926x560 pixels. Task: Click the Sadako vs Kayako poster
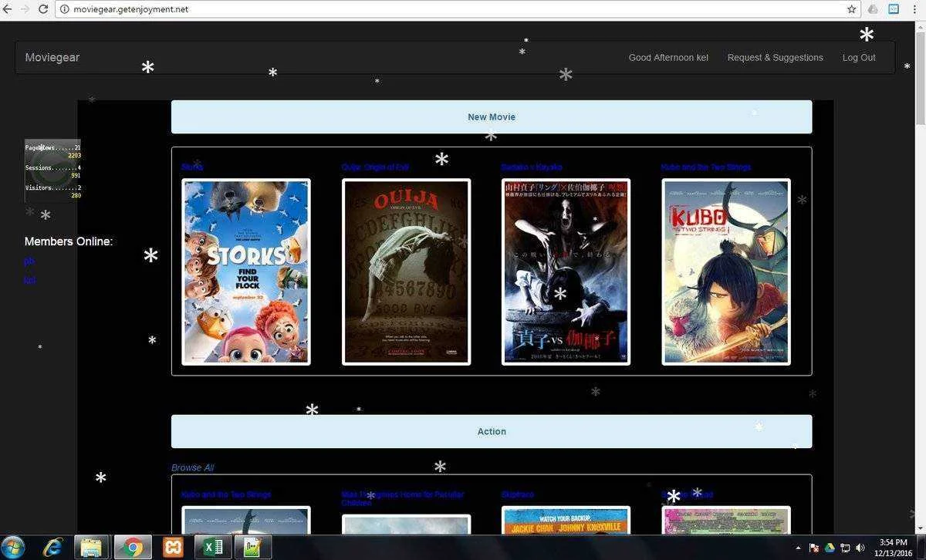tap(566, 272)
